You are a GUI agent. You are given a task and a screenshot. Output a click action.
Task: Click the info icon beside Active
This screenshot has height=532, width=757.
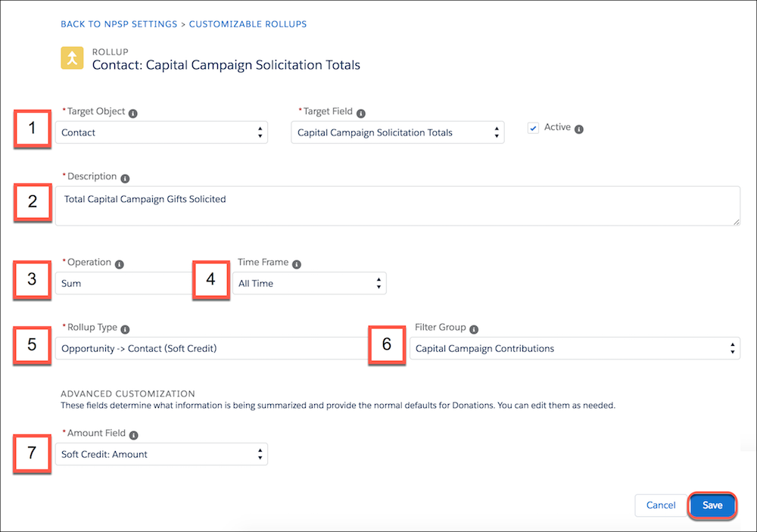pos(579,129)
